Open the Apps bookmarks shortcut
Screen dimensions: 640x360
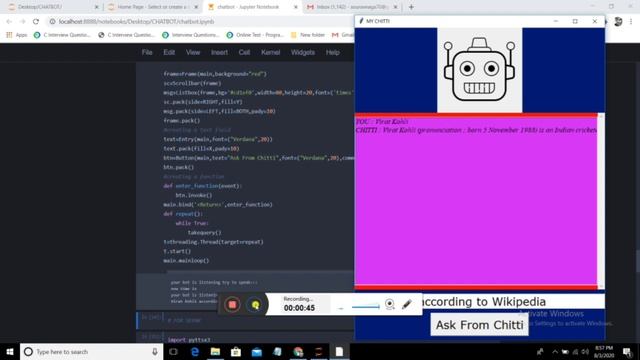(17, 35)
